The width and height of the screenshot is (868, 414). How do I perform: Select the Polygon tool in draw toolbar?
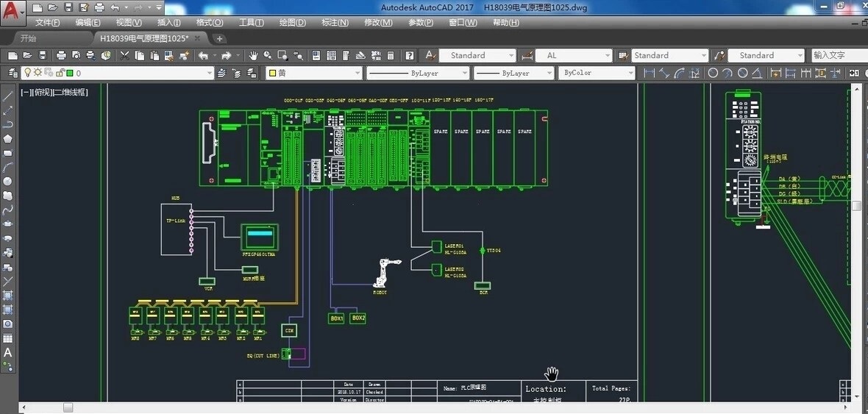coord(8,138)
